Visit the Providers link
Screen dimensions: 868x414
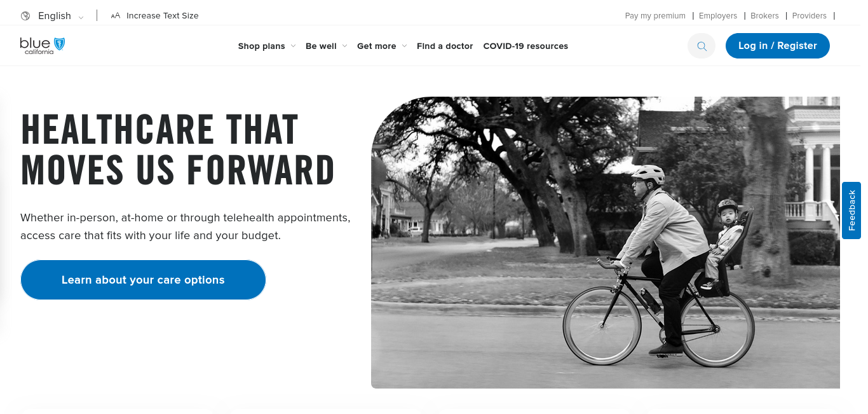pyautogui.click(x=810, y=16)
